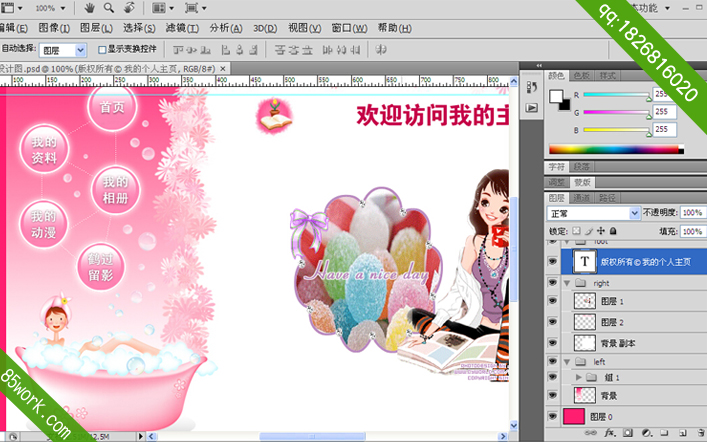This screenshot has height=442, width=707.
Task: Add a layer style with fx icon
Action: (610, 433)
